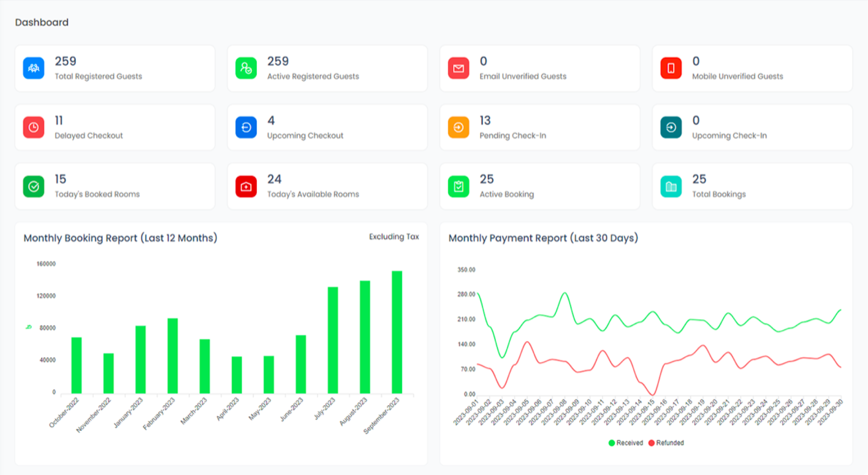This screenshot has height=475, width=868.
Task: Click the Upcoming Checkout blue icon
Action: coord(246,127)
